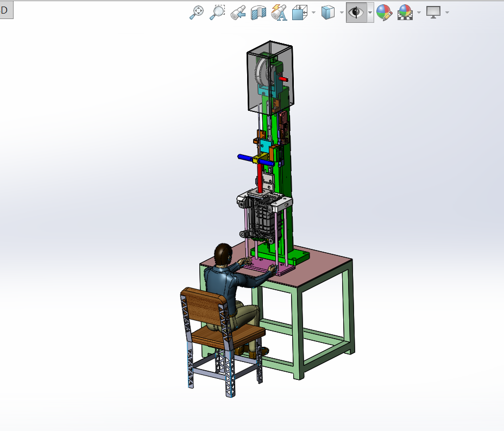Select the Zoom to Area tool
The width and height of the screenshot is (504, 431).
click(217, 13)
